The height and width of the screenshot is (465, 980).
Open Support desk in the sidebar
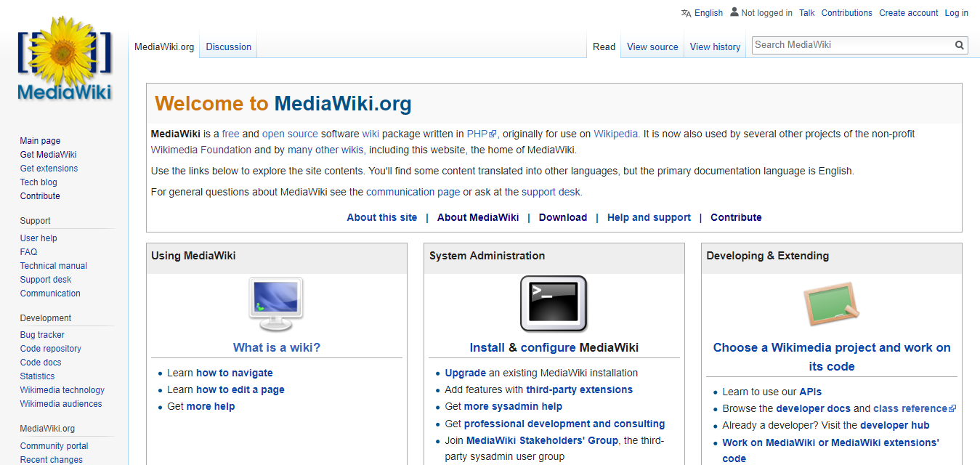click(46, 280)
